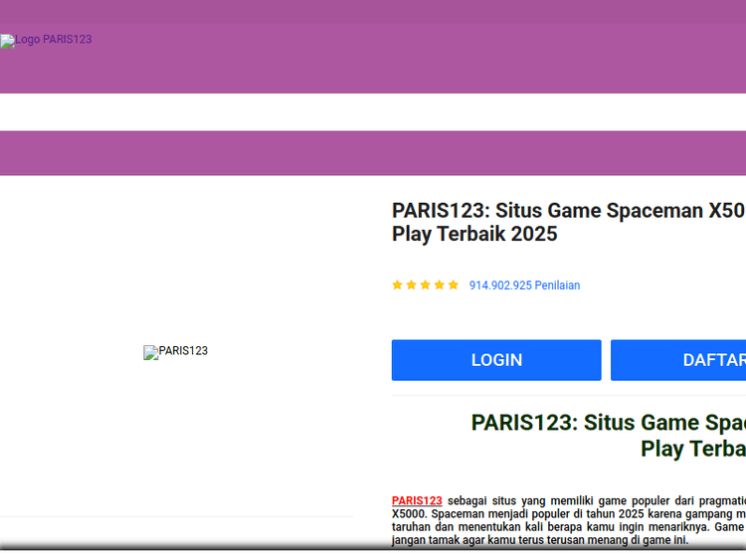Click the word X5000 in description paragraph
The height and width of the screenshot is (560, 746).
(410, 514)
